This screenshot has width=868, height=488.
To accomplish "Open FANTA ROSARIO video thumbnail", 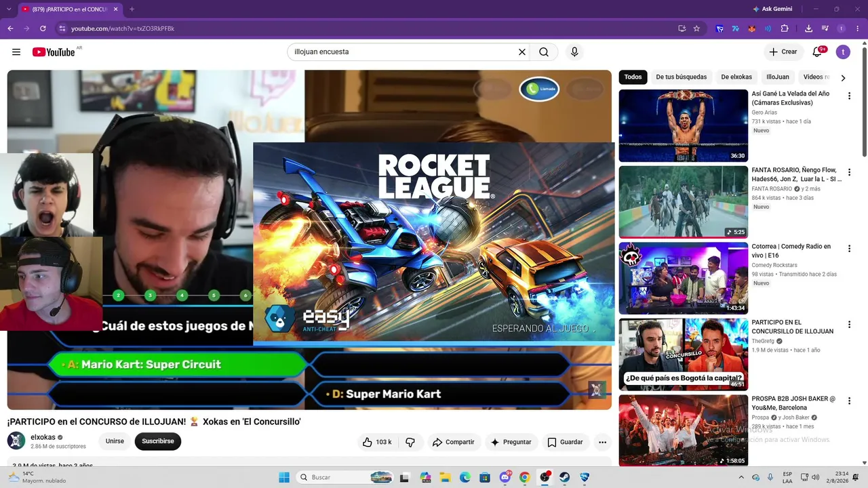I will pyautogui.click(x=684, y=202).
